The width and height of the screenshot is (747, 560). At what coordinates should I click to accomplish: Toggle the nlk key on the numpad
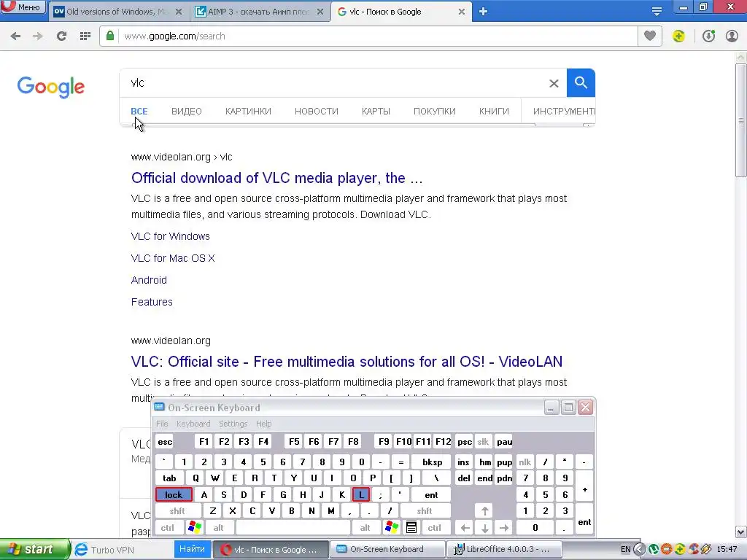525,462
